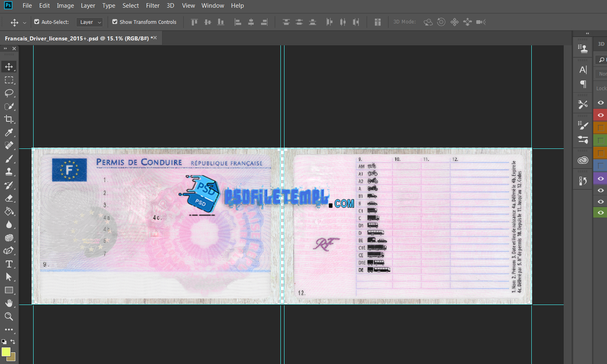Select the Brush tool
607x364 pixels.
pyautogui.click(x=9, y=159)
